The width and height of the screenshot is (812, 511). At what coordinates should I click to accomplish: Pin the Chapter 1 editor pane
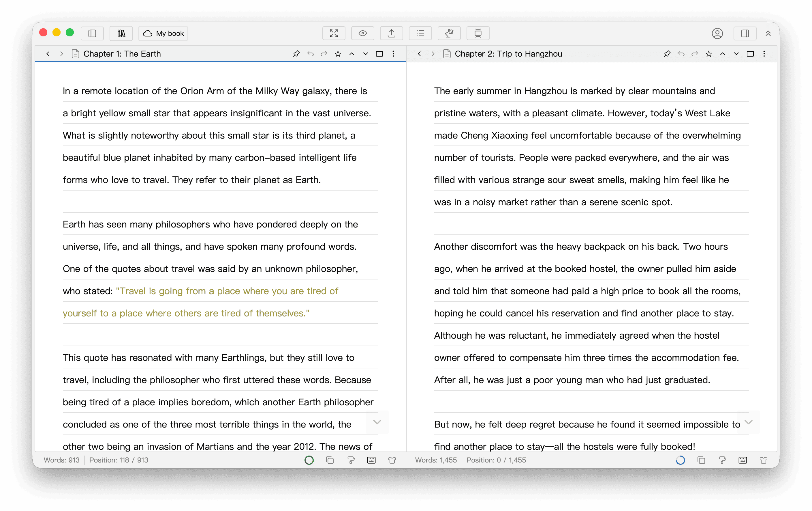pos(296,54)
